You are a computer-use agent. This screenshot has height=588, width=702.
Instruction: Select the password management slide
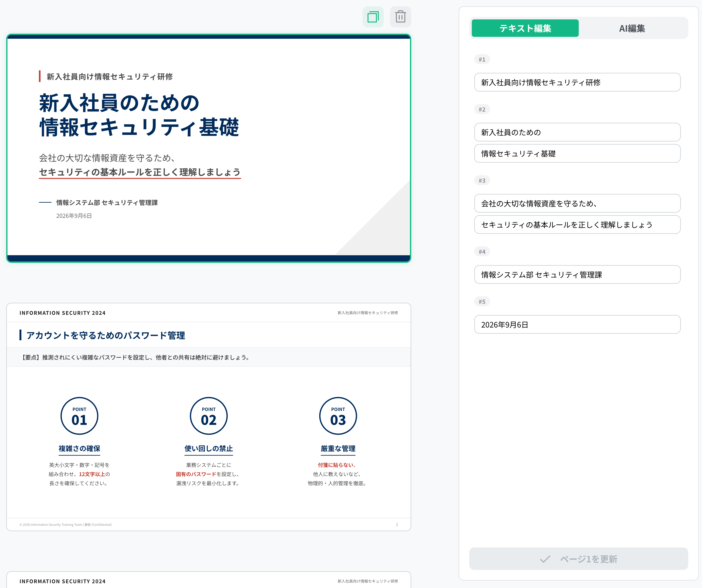[209, 417]
